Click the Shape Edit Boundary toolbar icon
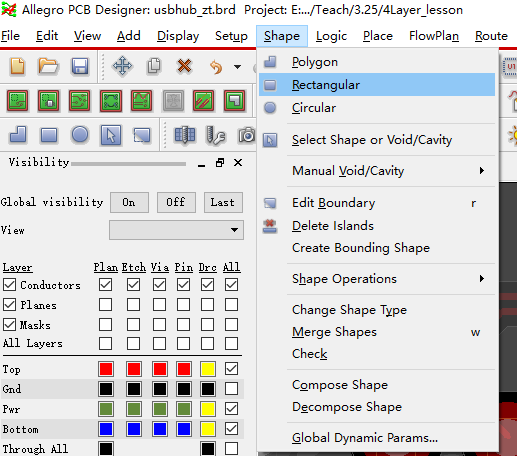The image size is (517, 456). [x=142, y=135]
